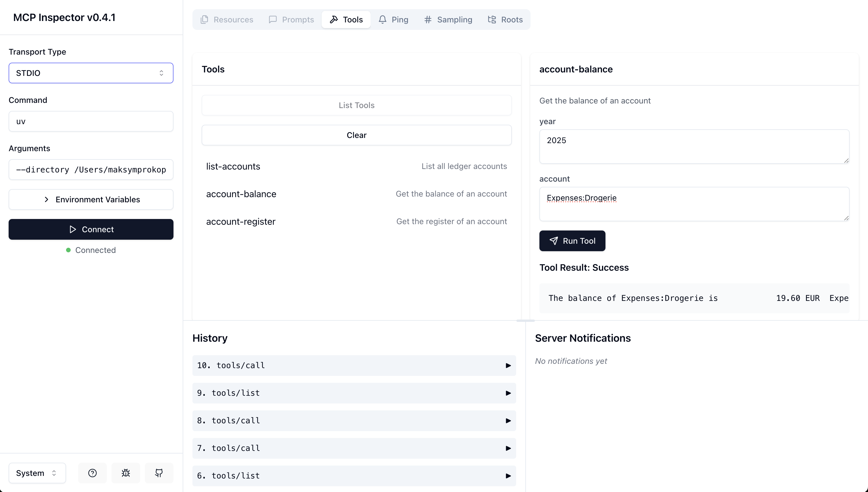
Task: Open the System theme selector
Action: pyautogui.click(x=37, y=473)
